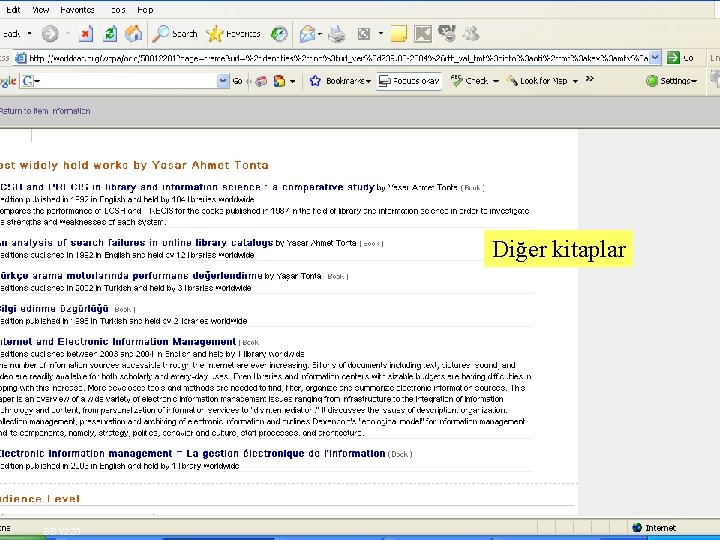Click the Diğer kitaplar yellow label

pyautogui.click(x=559, y=249)
